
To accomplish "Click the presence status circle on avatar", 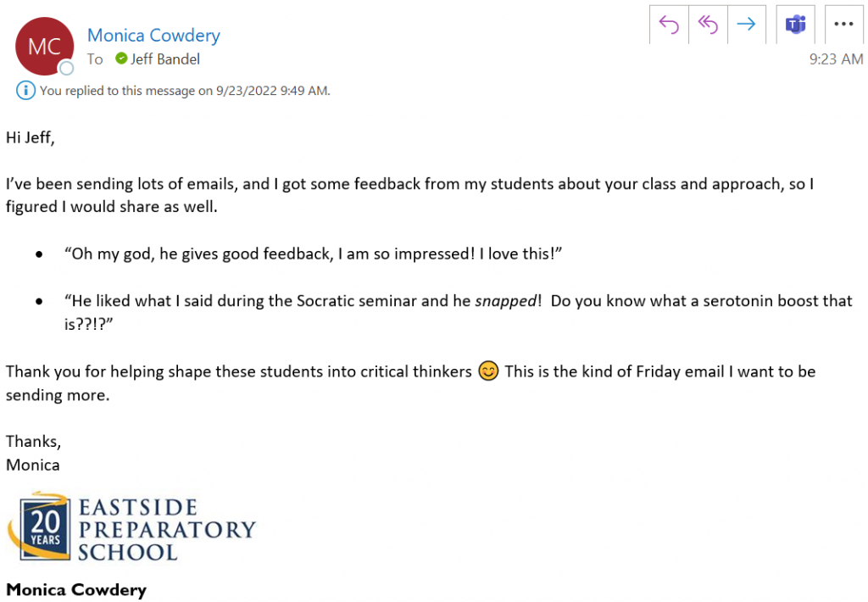I will click(66, 68).
